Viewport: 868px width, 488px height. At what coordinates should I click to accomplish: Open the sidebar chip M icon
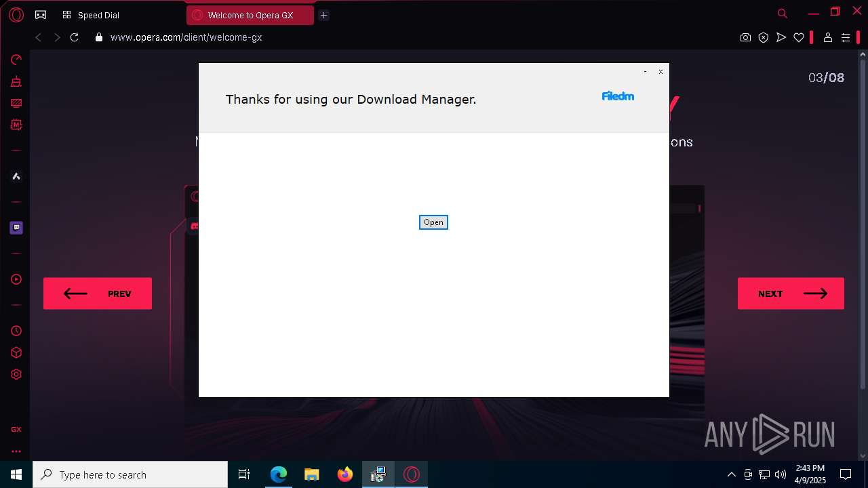16,125
